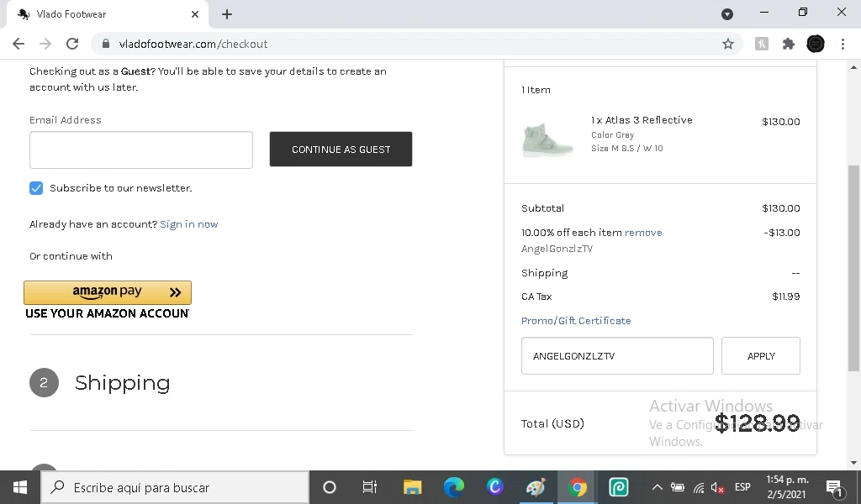Open a new browser tab

[227, 14]
